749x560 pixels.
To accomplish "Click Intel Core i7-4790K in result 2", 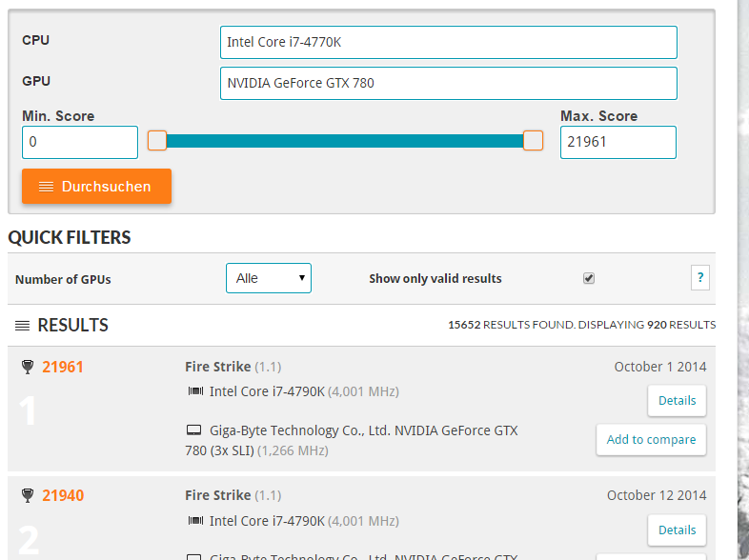I will pyautogui.click(x=267, y=521).
